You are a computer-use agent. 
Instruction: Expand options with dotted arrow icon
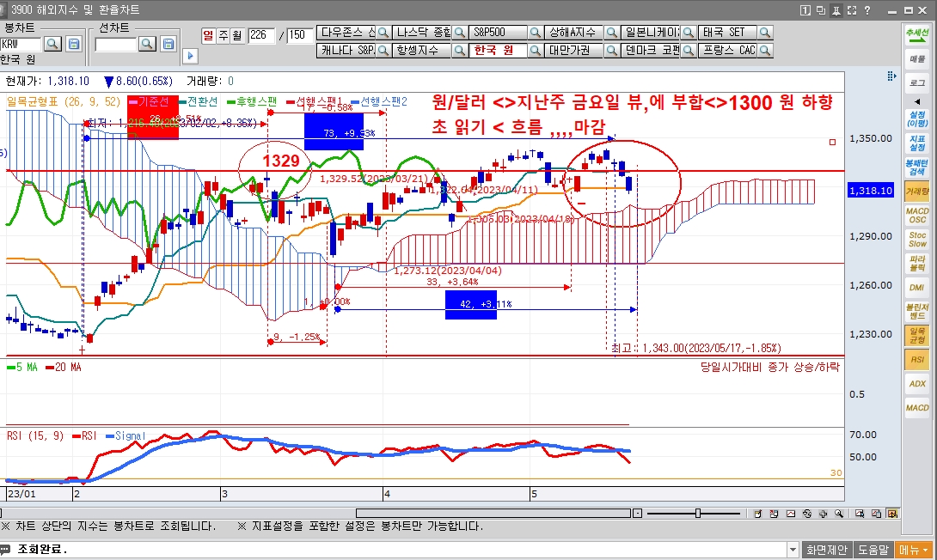tap(891, 76)
